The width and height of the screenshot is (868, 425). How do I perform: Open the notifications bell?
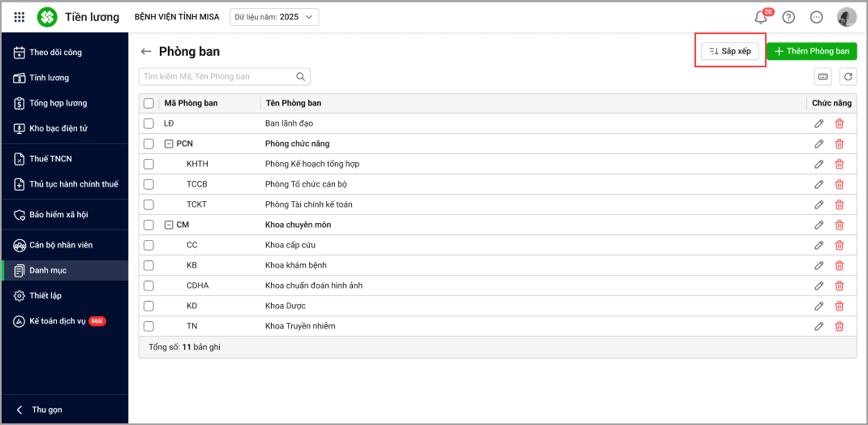[761, 17]
